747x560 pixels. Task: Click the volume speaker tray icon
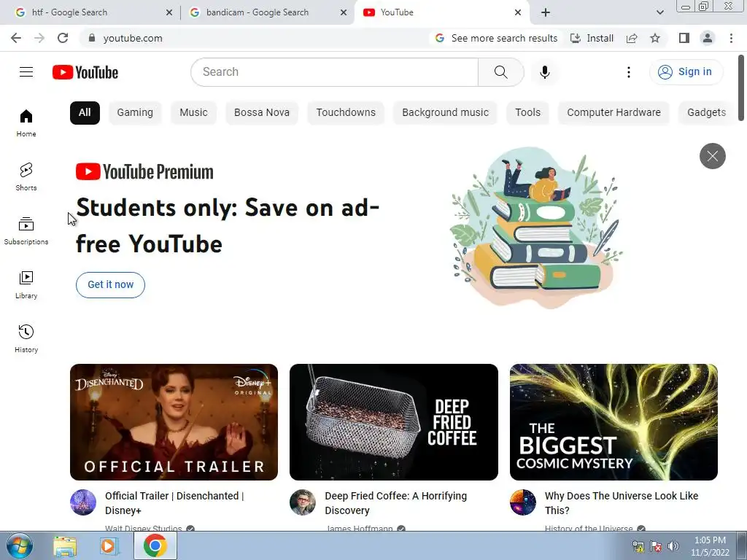tap(673, 545)
